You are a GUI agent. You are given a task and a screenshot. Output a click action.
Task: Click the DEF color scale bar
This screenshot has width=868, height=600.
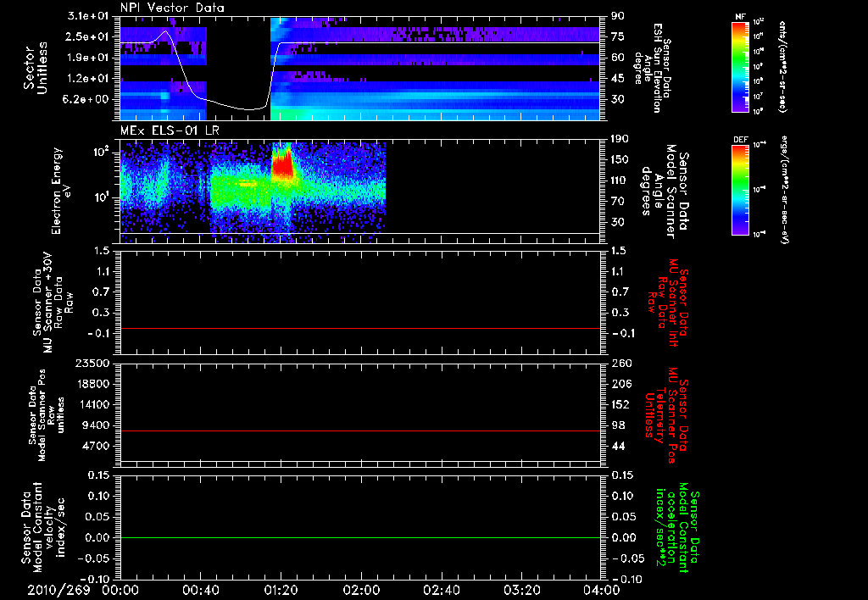(741, 190)
